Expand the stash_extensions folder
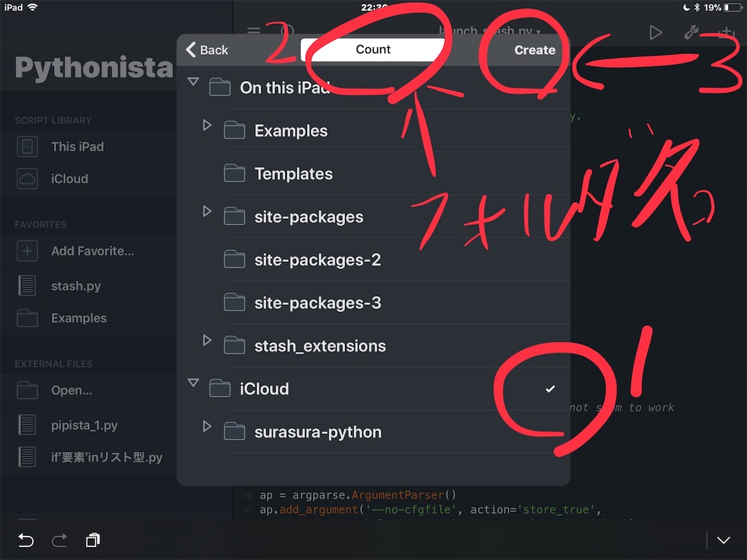Viewport: 747px width, 560px height. tap(206, 340)
